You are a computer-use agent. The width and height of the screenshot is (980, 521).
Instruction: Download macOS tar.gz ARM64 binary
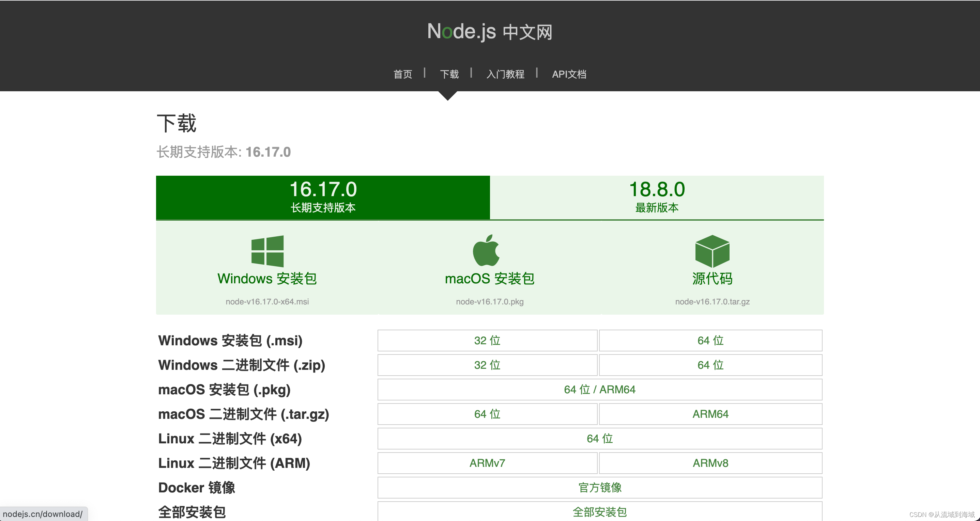pyautogui.click(x=710, y=414)
